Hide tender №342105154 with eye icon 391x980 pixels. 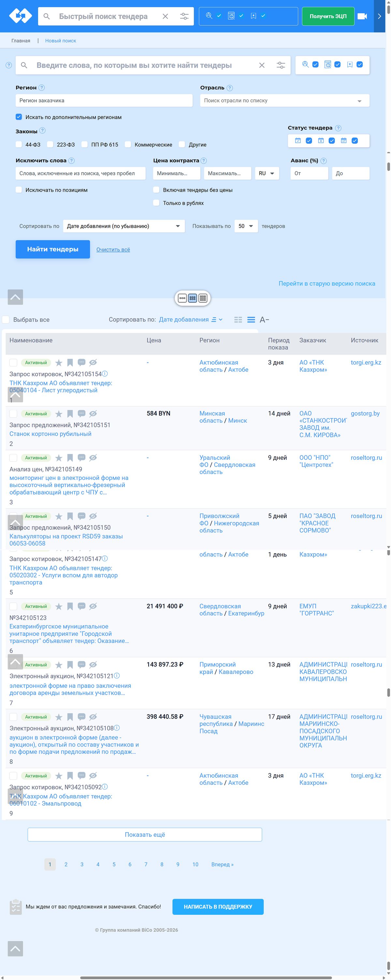pyautogui.click(x=93, y=363)
